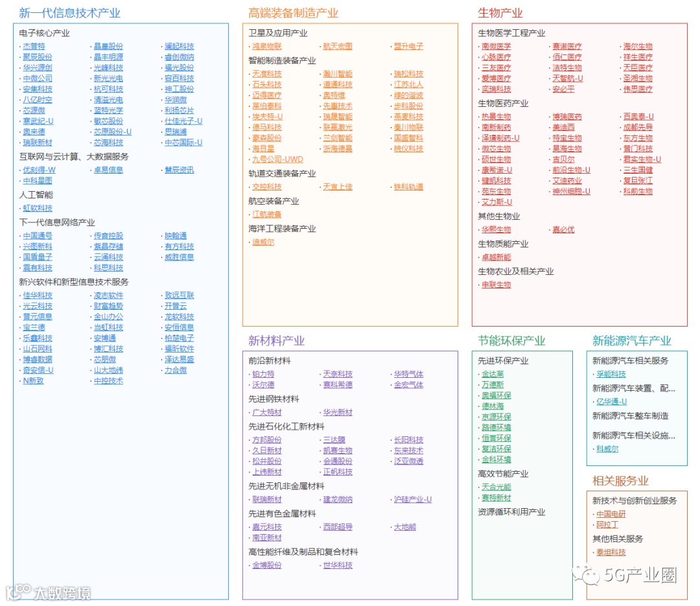Open the 中国通号 link
The image size is (700, 606).
click(x=38, y=236)
